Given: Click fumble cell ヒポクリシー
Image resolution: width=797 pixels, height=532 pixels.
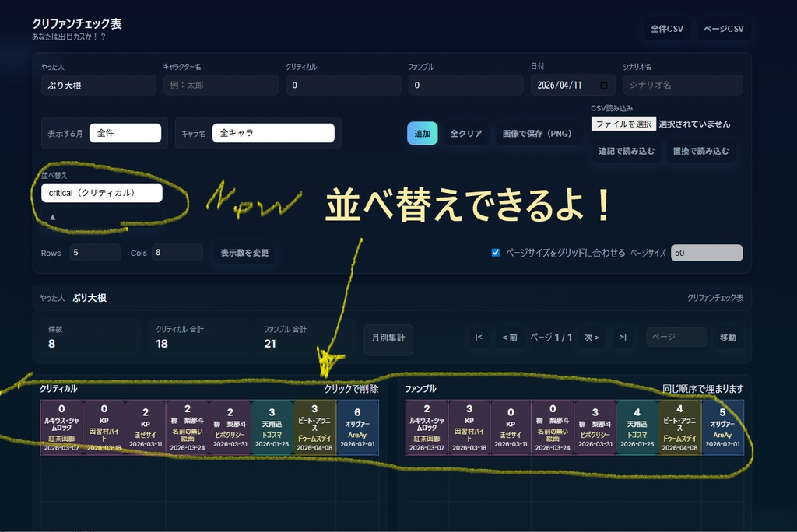Looking at the screenshot, I should coord(595,427).
